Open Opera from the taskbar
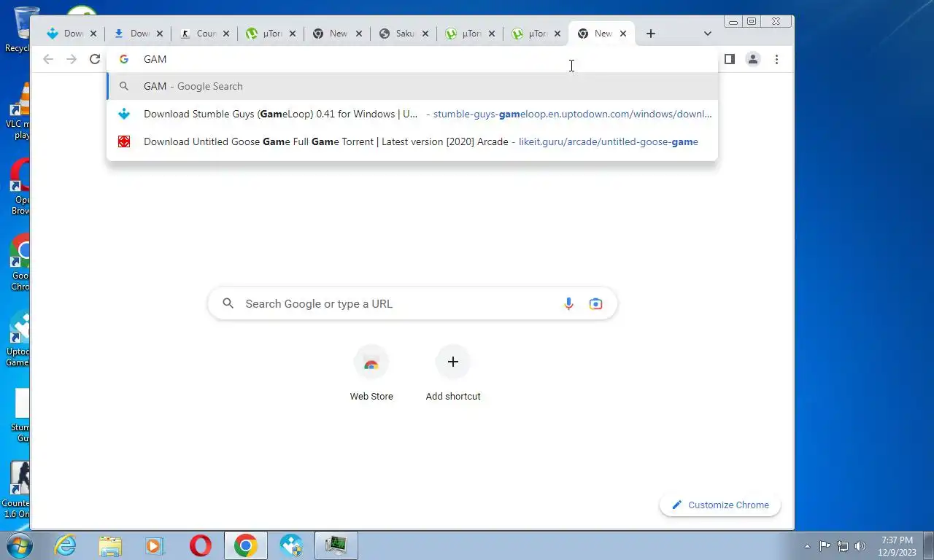The height and width of the screenshot is (560, 934). tap(200, 545)
